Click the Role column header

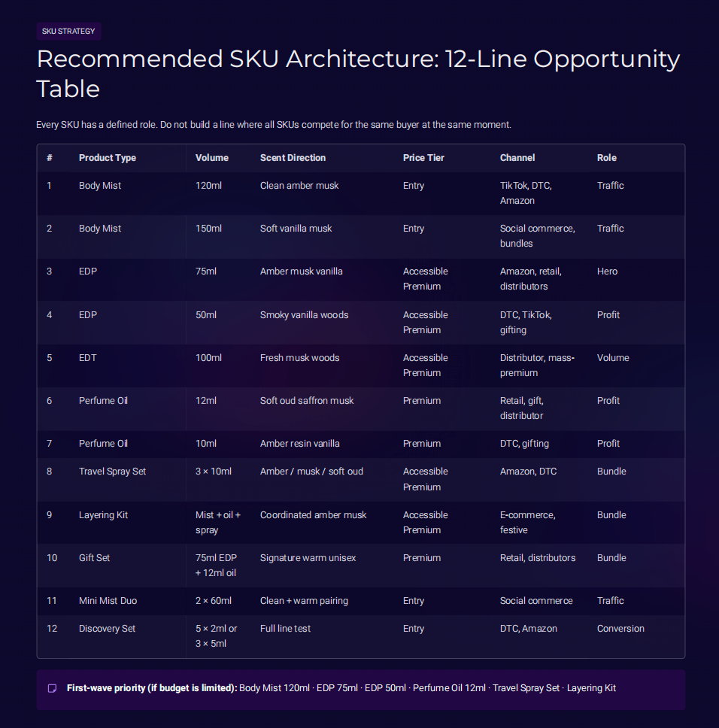(605, 158)
